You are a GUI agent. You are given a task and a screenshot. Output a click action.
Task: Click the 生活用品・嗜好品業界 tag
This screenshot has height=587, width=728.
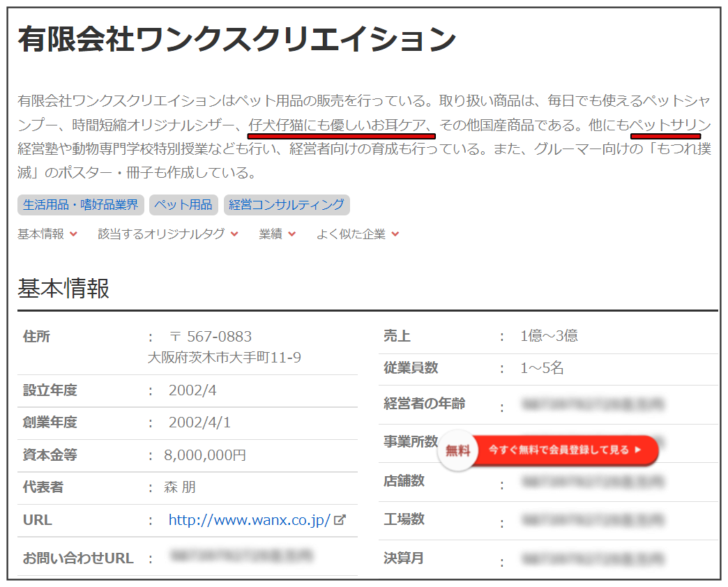tap(81, 205)
